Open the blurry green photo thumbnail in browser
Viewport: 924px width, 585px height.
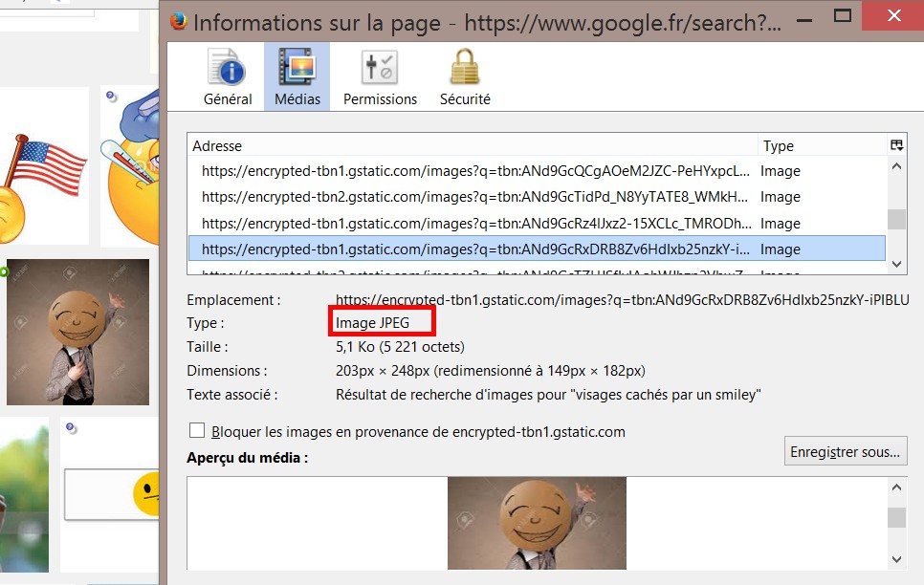click(x=24, y=497)
